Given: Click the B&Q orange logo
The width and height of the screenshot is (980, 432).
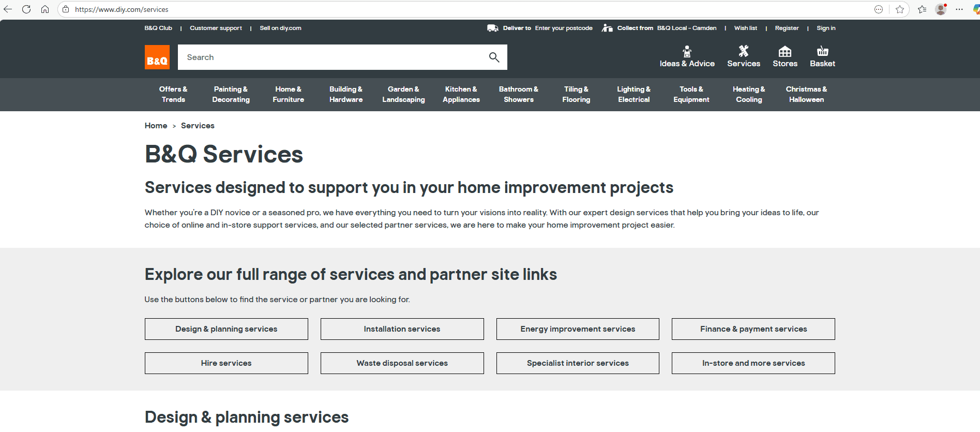Looking at the screenshot, I should [157, 57].
